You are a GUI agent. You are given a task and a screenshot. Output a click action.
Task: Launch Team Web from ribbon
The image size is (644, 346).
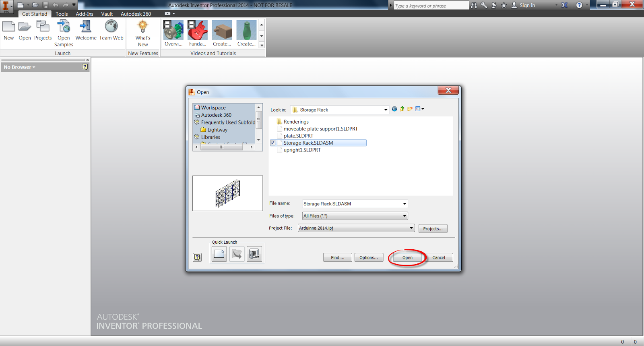click(111, 31)
